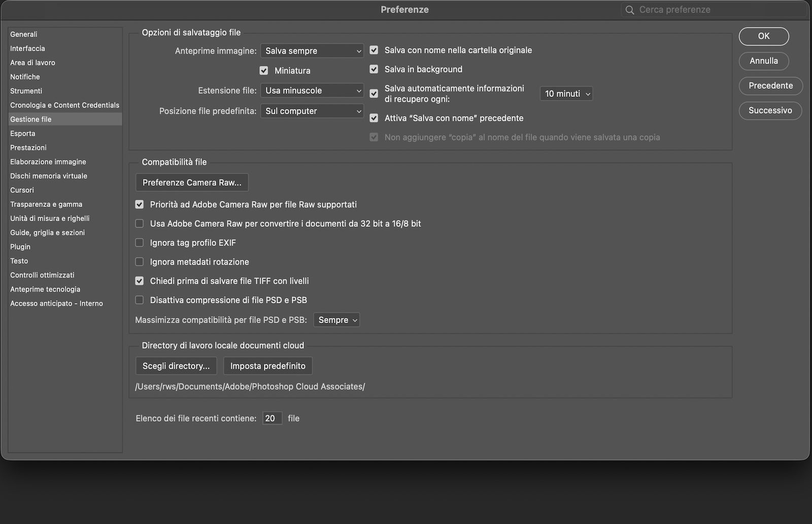This screenshot has height=524, width=812.
Task: Open Preferenze Camera Raw settings
Action: point(192,182)
